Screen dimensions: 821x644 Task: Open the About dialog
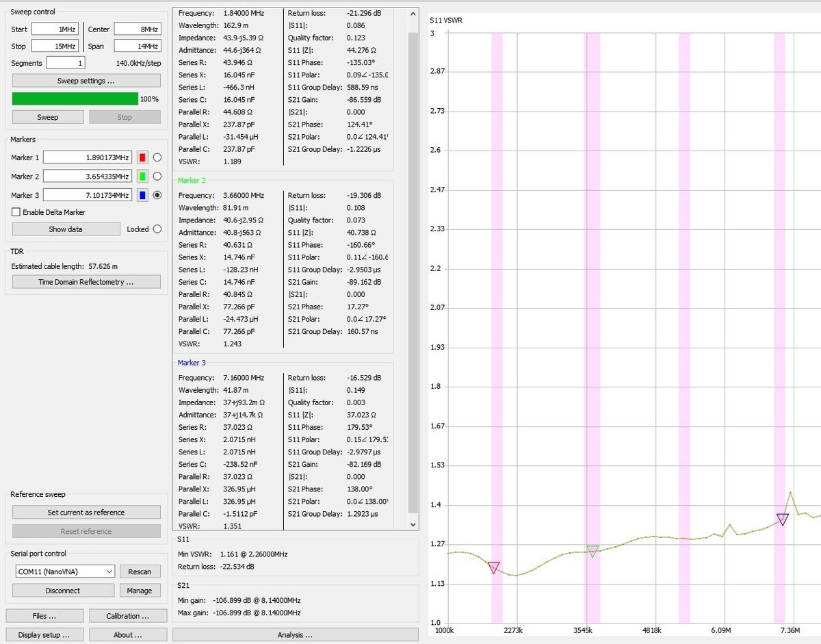(128, 634)
